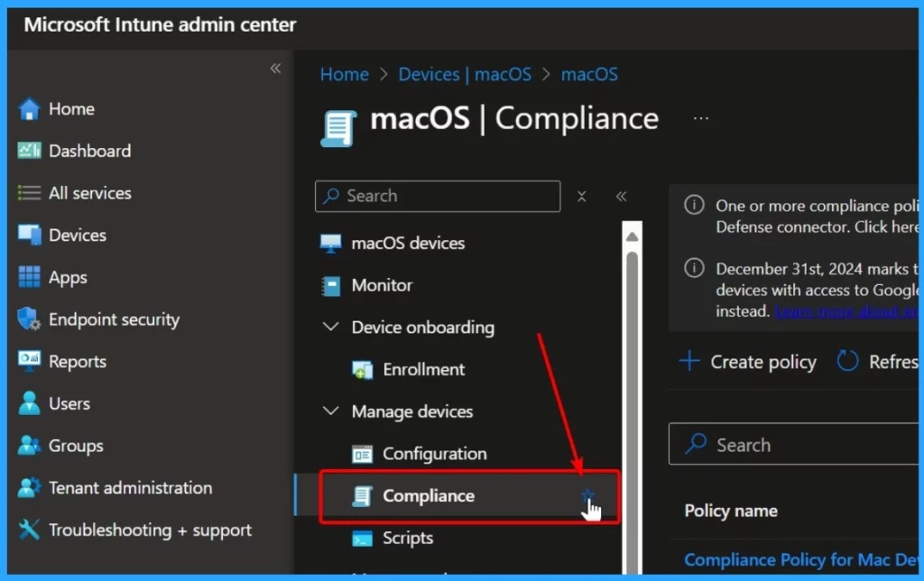
Task: Open the Dashboard chart icon
Action: [x=29, y=151]
